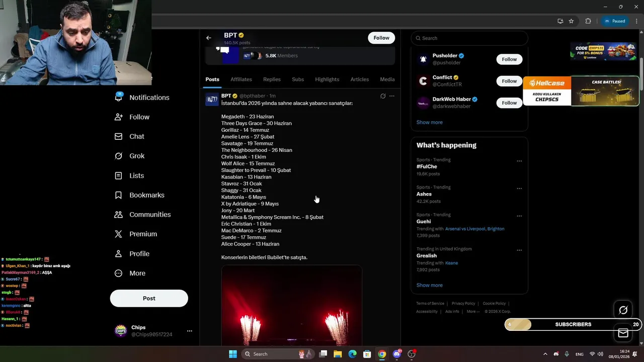Click the Hellcase CHIPSCS banner ad

pyautogui.click(x=581, y=91)
